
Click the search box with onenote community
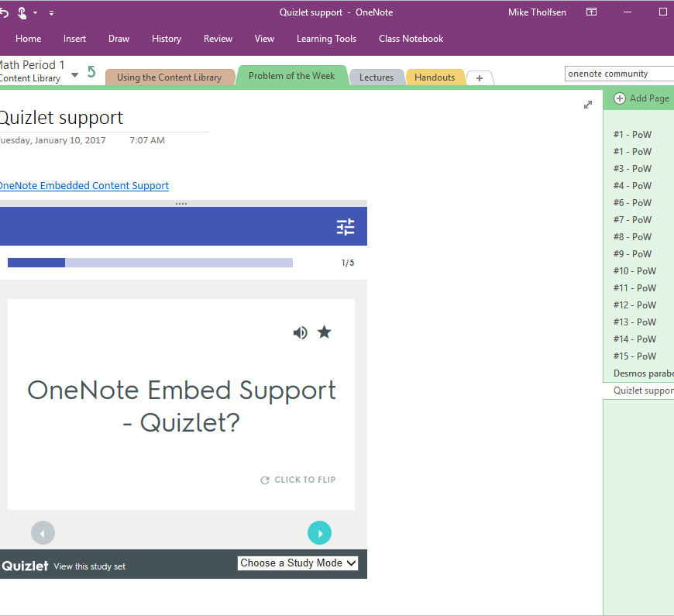pos(618,74)
